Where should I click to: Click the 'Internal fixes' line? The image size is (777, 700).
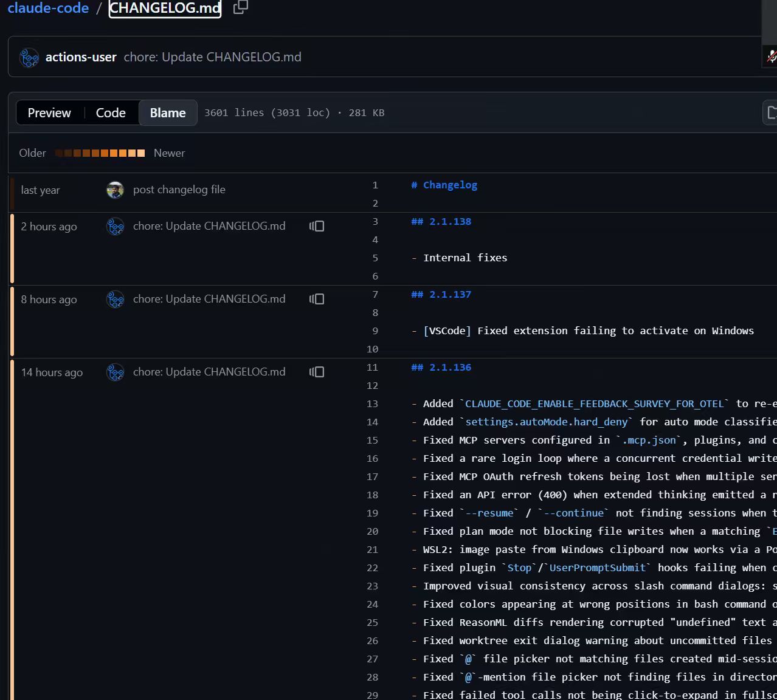[459, 258]
